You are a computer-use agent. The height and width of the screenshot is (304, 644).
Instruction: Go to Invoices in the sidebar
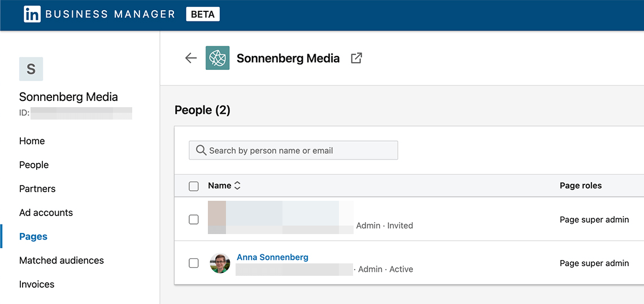click(x=37, y=284)
